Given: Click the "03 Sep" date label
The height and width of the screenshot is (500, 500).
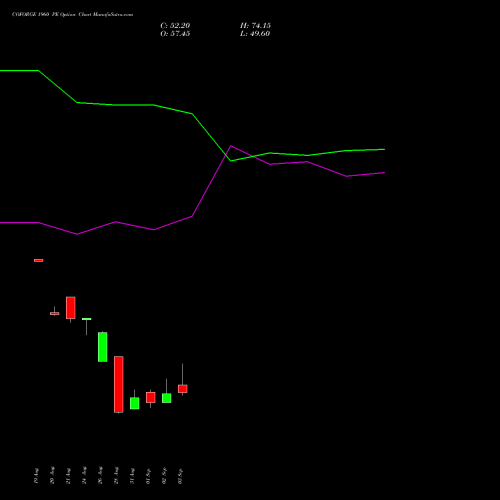Looking at the screenshot, I should tap(180, 476).
